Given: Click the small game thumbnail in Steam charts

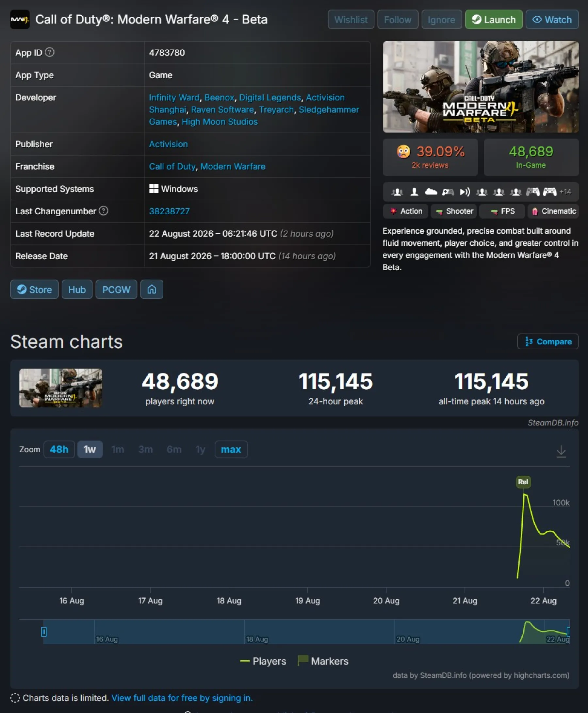Looking at the screenshot, I should [61, 388].
